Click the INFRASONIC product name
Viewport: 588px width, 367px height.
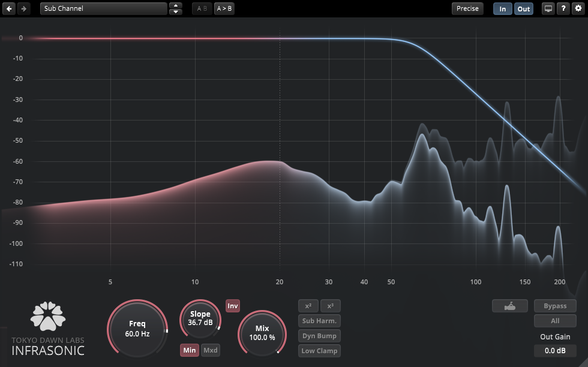pyautogui.click(x=48, y=351)
